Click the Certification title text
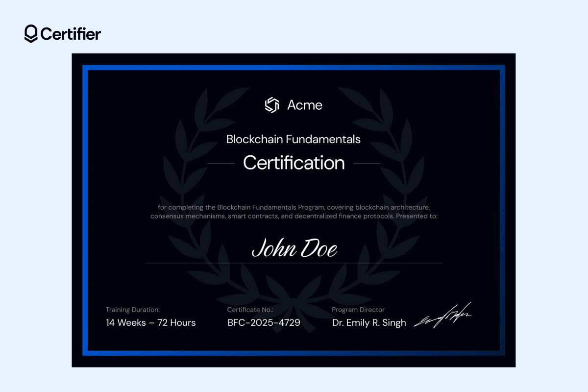Viewport: 588px width, 392px height. pyautogui.click(x=294, y=163)
